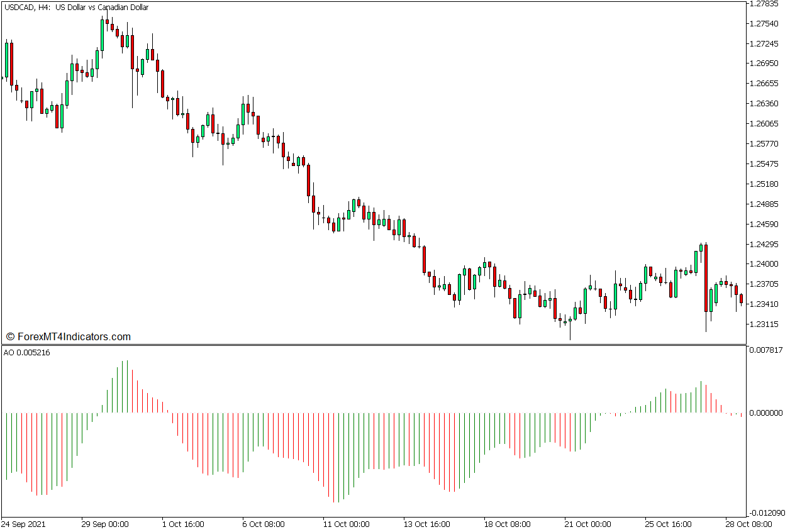Click the 0.007817 AO scale value
Image resolution: width=790 pixels, height=532 pixels.
[767, 350]
